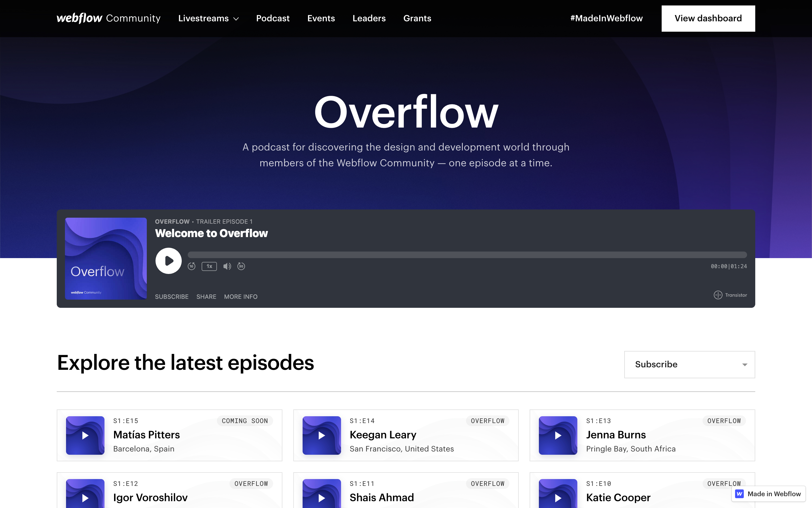This screenshot has width=812, height=508.
Task: Skip forward 30 seconds in the player
Action: tap(241, 267)
